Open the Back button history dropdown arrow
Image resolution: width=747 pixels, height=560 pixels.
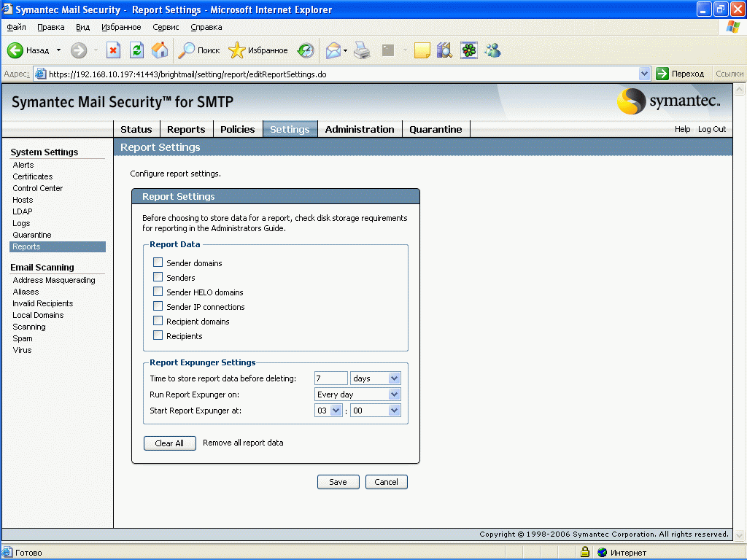click(58, 50)
